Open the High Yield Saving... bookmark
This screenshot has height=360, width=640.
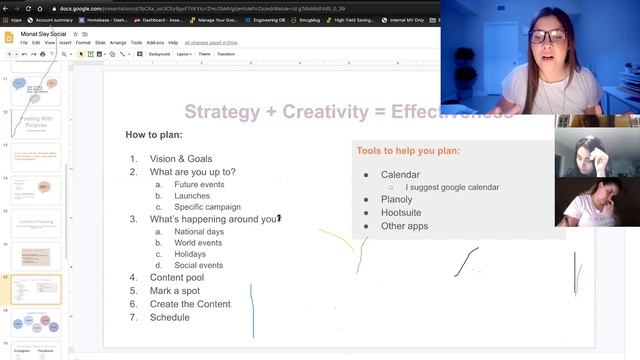click(x=350, y=20)
